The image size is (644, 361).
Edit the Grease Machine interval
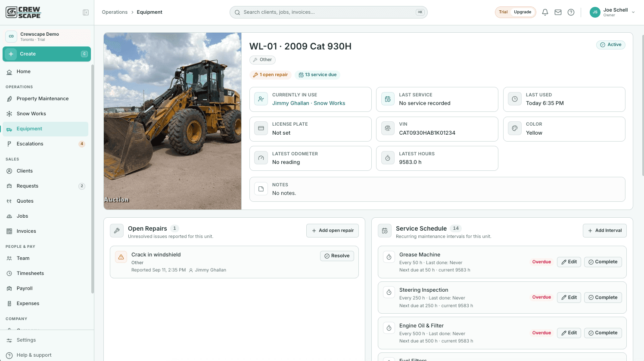[569, 262]
